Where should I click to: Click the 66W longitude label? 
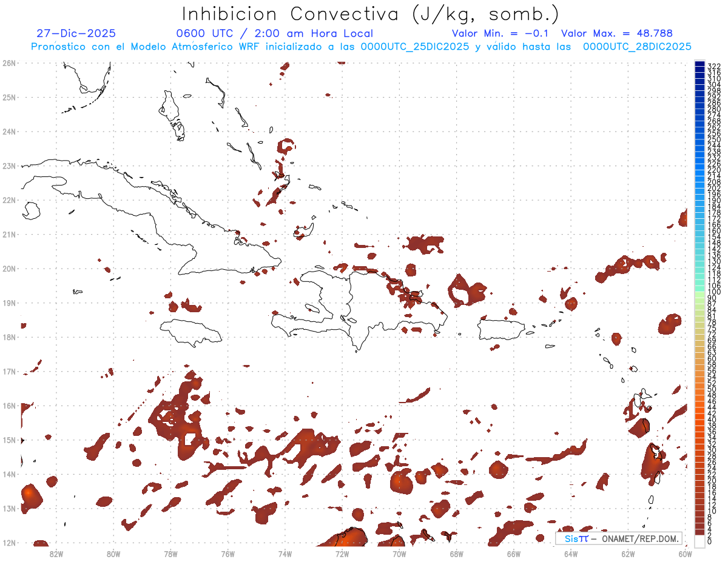coord(514,554)
